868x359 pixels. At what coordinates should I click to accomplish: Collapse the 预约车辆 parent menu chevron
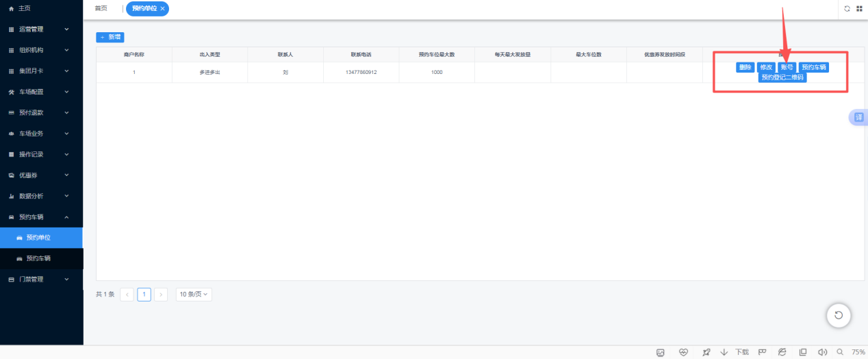tap(66, 217)
